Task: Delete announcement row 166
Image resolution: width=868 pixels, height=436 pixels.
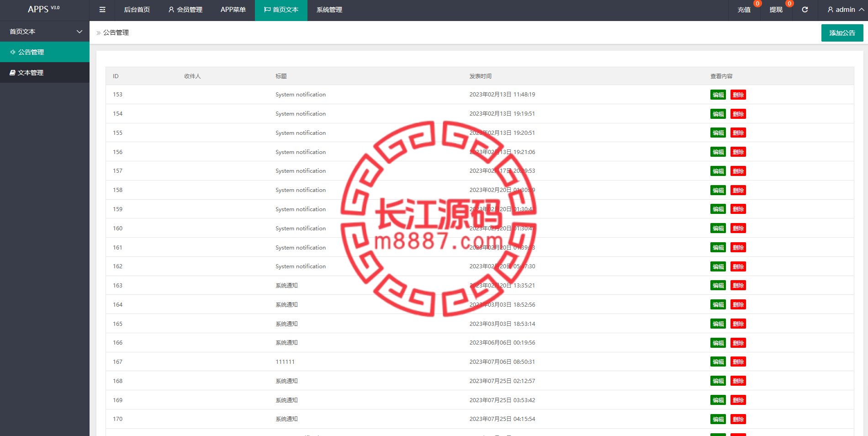Action: [x=738, y=343]
